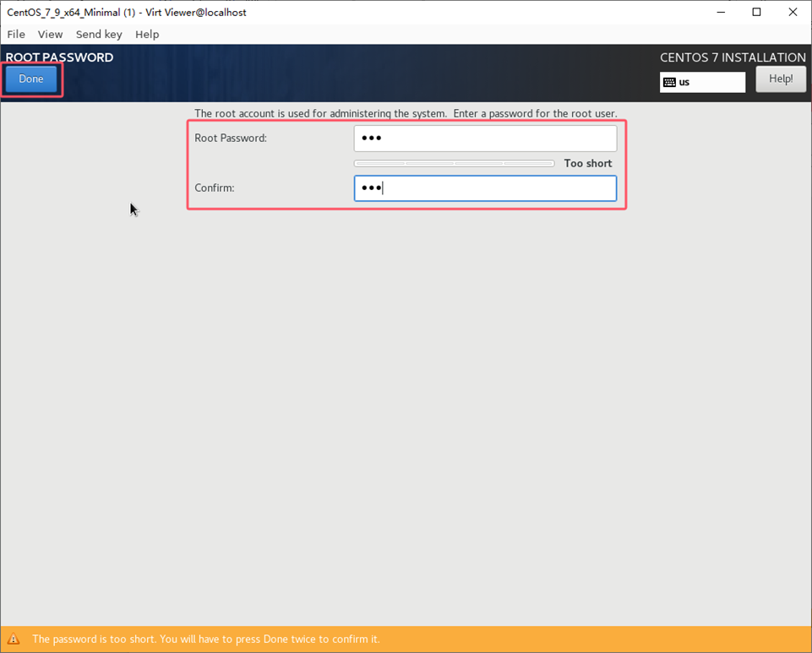Click the "Root Password:" label
The image size is (812, 653).
(231, 139)
